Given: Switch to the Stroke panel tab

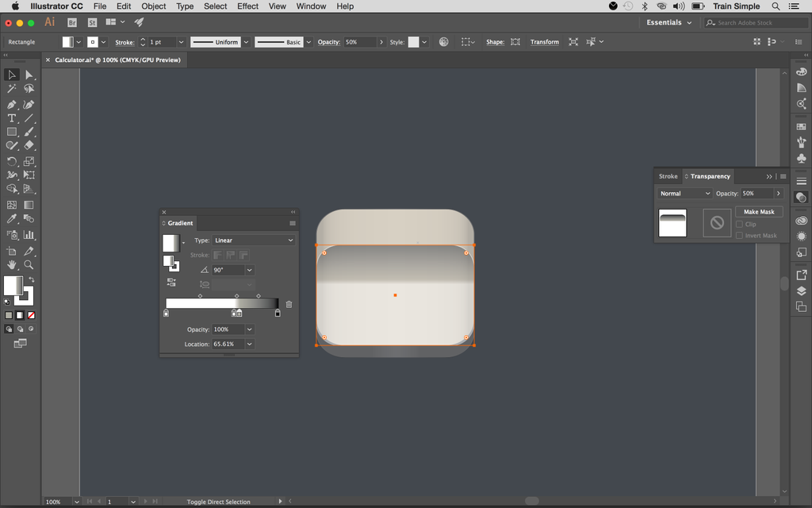Looking at the screenshot, I should point(668,176).
